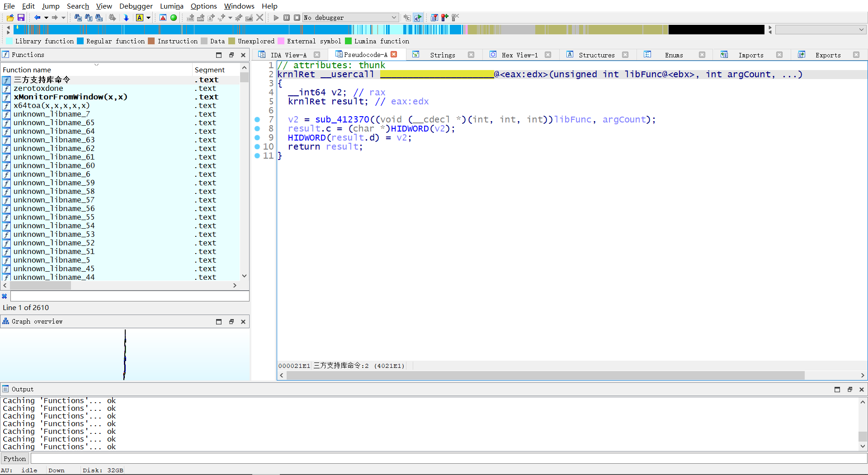Enable a breakpoint on line 7
868x475 pixels.
click(258, 120)
